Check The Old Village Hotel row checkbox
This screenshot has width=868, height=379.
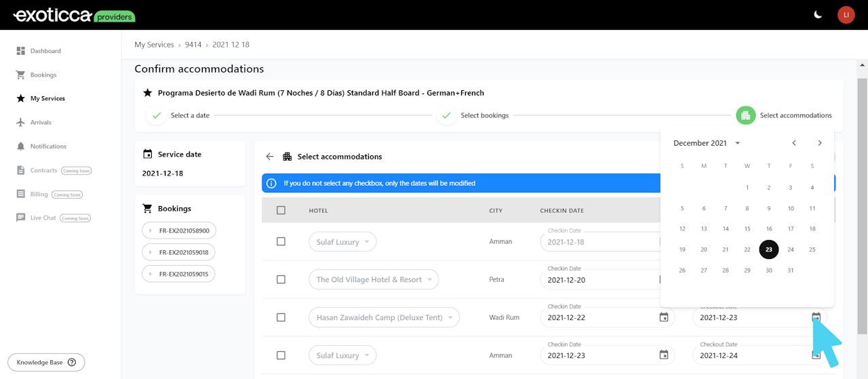coord(281,279)
